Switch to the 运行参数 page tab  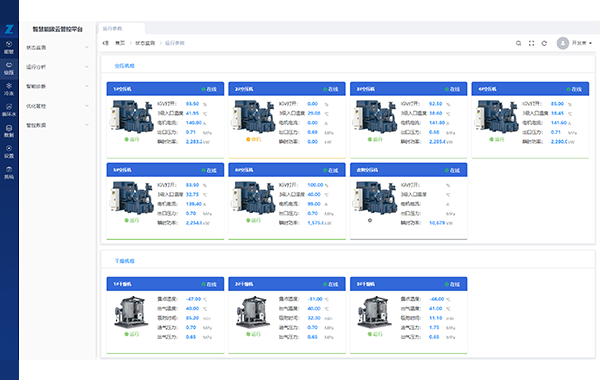pos(112,29)
